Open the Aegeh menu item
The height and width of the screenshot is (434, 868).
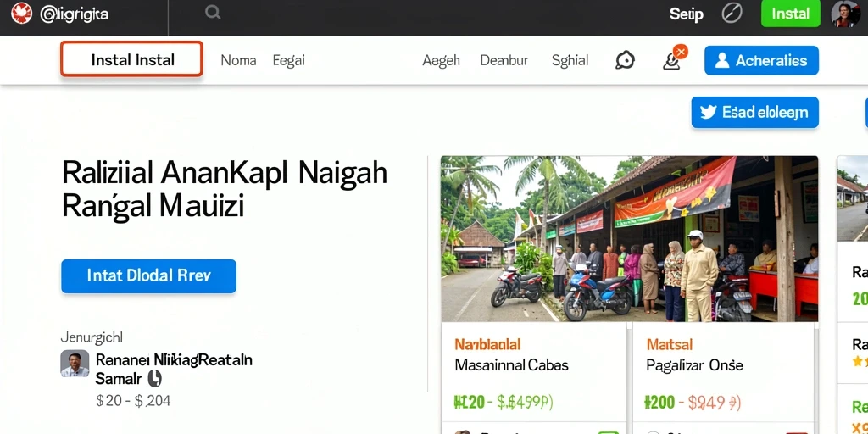(441, 60)
